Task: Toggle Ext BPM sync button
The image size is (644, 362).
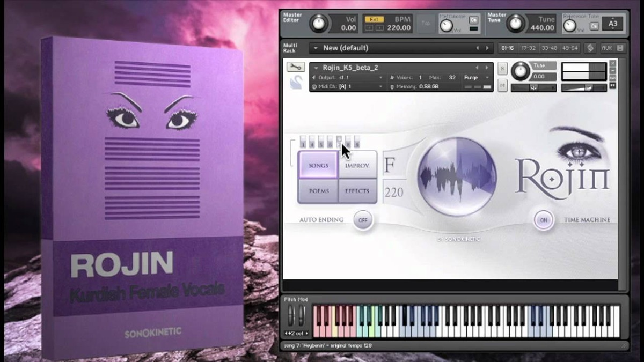Action: 374,19
